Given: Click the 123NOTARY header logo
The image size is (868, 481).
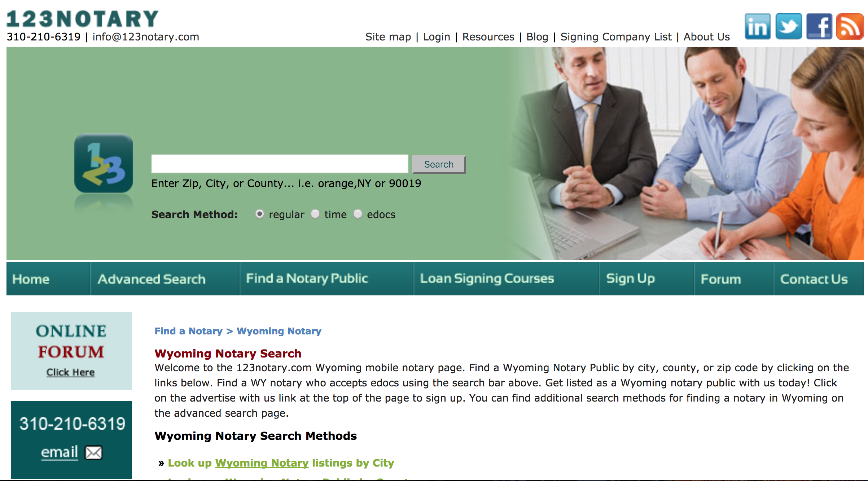Looking at the screenshot, I should [83, 19].
